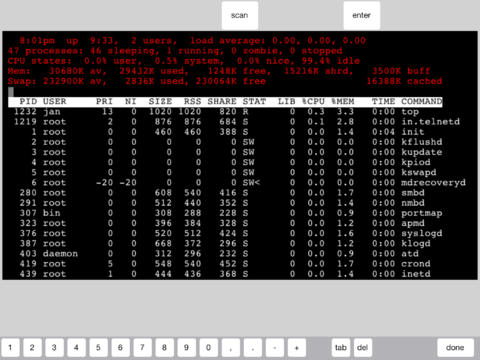Tap the period key

(252, 348)
